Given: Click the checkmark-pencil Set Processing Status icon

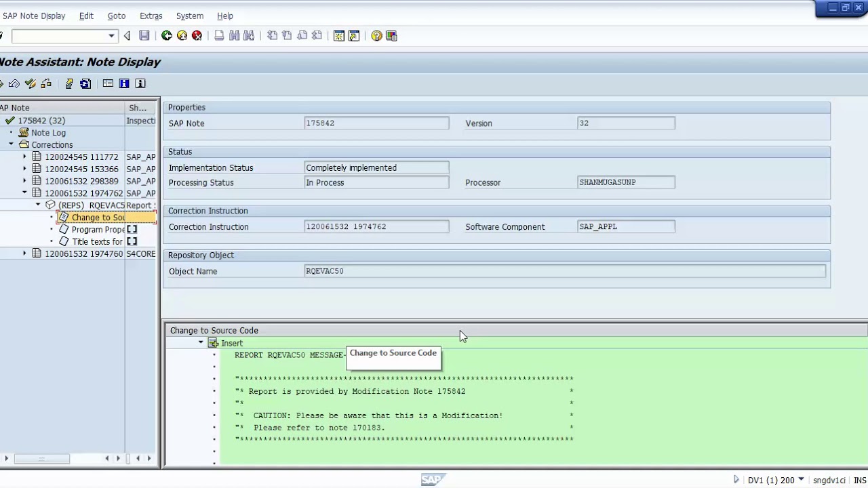Looking at the screenshot, I should click(30, 83).
